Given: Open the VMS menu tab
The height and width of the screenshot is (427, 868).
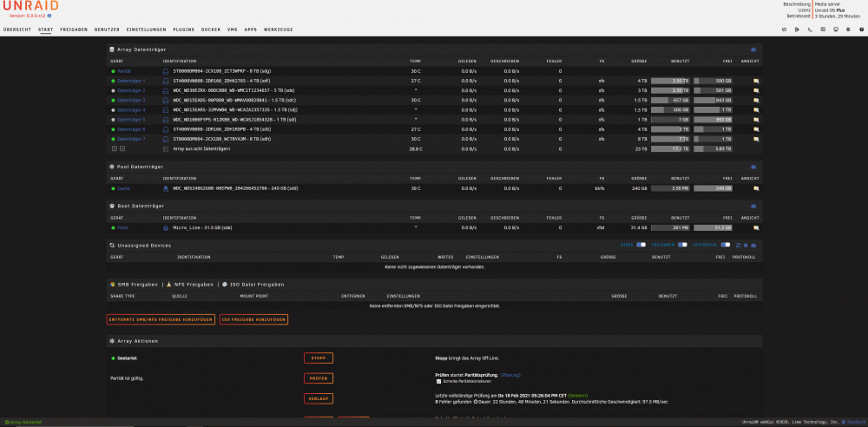Looking at the screenshot, I should tap(233, 30).
